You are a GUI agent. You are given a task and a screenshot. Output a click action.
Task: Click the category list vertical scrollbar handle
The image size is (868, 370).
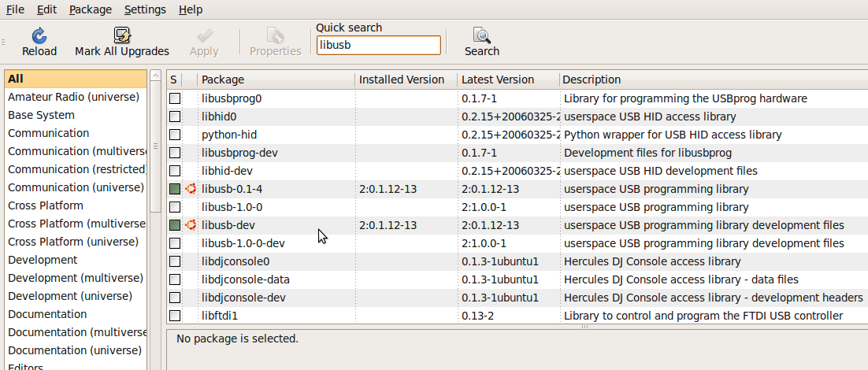pyautogui.click(x=155, y=146)
